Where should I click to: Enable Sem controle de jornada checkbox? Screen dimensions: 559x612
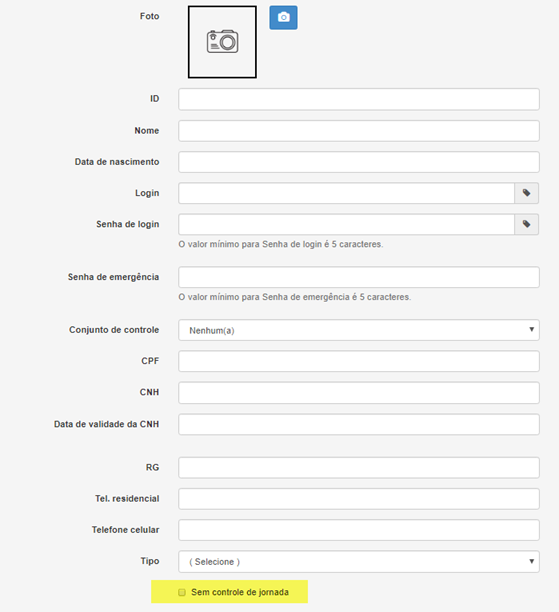click(182, 592)
